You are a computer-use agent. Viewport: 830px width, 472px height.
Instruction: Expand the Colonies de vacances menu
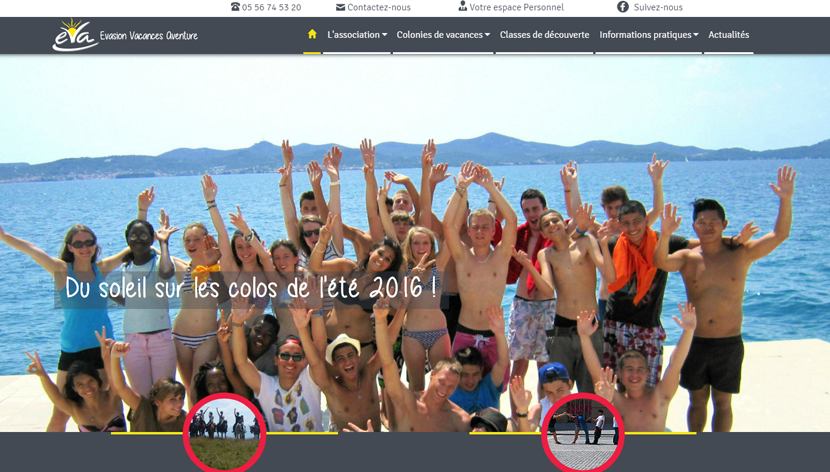point(443,35)
